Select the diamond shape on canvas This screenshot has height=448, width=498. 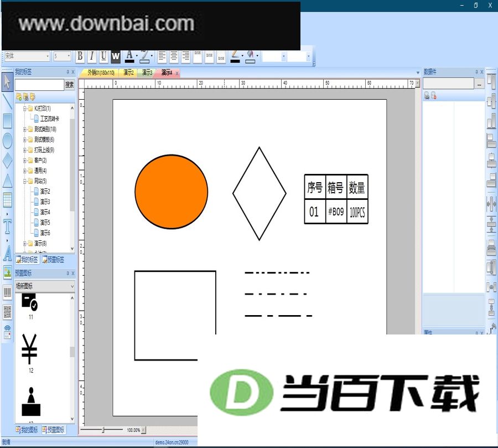click(260, 193)
